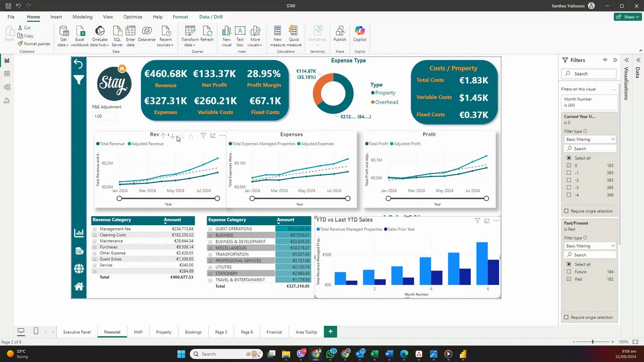Switch to MAP page tab
Screen dimensions: 644x362
pos(138,332)
